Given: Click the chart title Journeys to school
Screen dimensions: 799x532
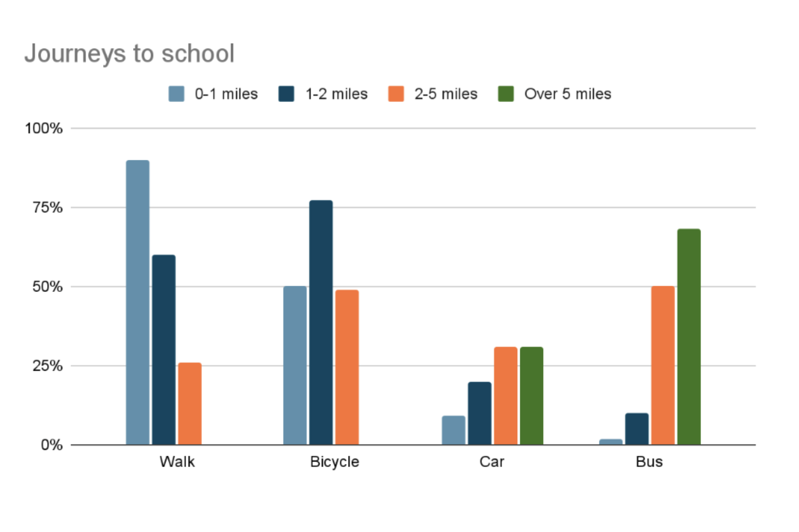Looking at the screenshot, I should tap(129, 53).
